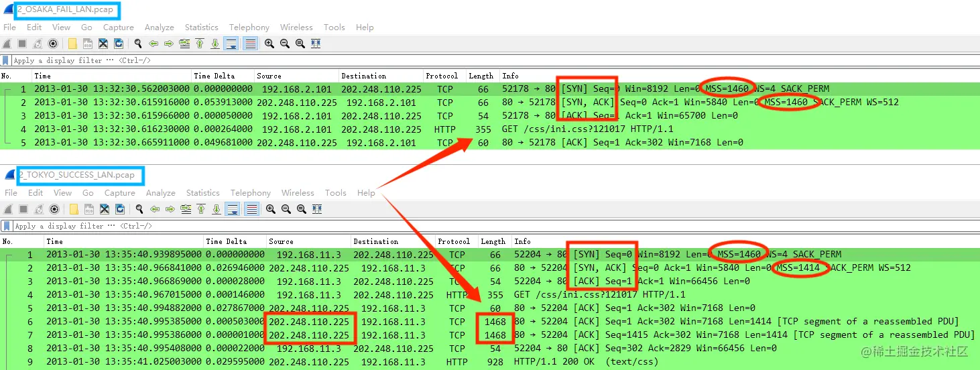Go to specified packet in OSAKA_FAIL_LAN toolbar
The image size is (980, 370).
tap(185, 44)
